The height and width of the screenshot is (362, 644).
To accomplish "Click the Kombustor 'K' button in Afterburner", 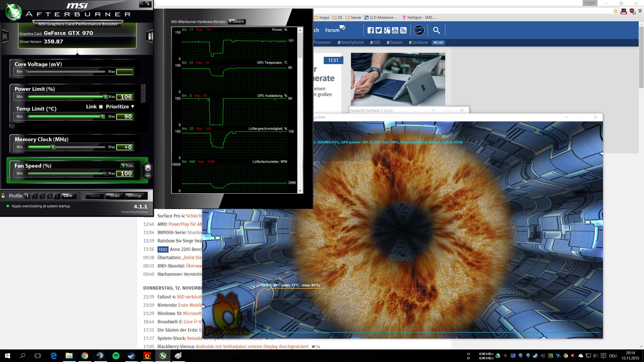I will (5, 36).
